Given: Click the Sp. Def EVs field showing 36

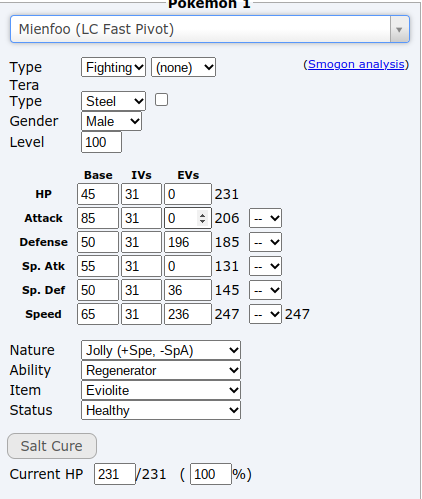Looking at the screenshot, I should [x=188, y=290].
